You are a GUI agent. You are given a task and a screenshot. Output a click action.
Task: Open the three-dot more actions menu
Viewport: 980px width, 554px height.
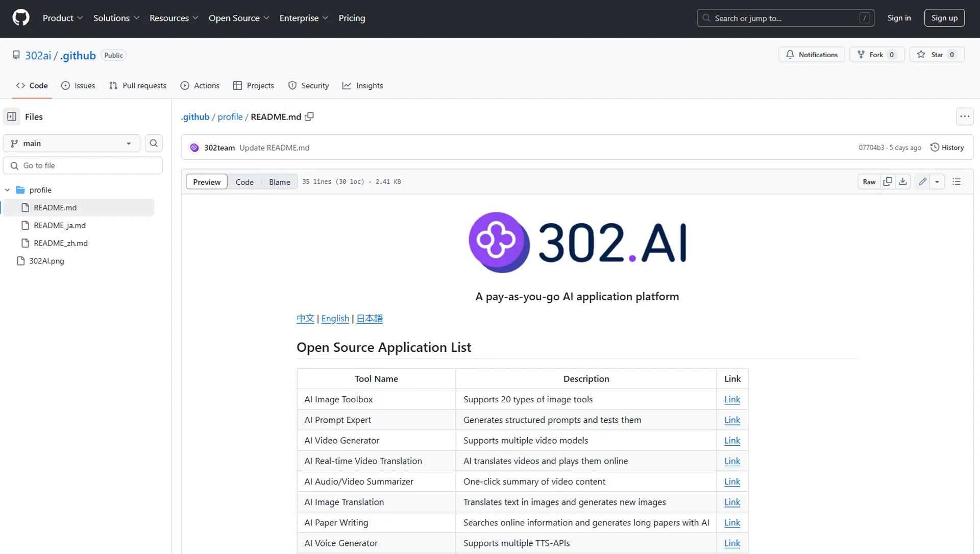point(965,116)
